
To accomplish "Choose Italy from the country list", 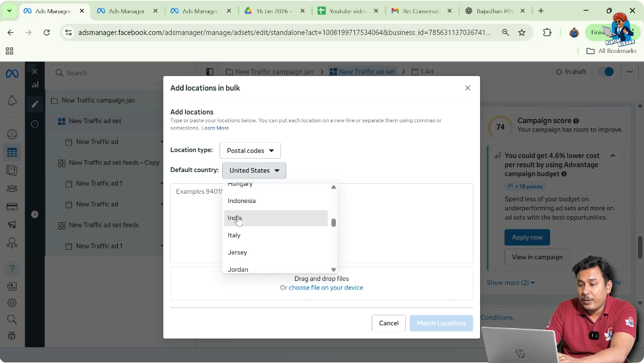I will (x=276, y=235).
